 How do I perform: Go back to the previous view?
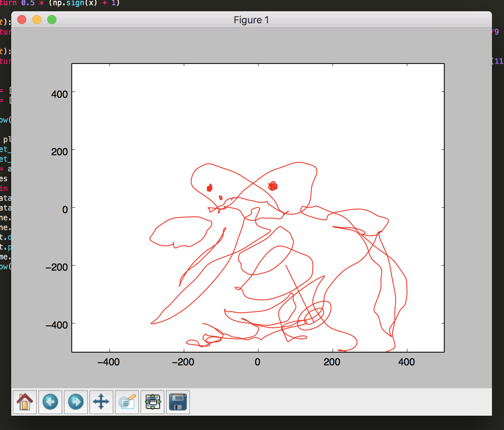pos(50,402)
